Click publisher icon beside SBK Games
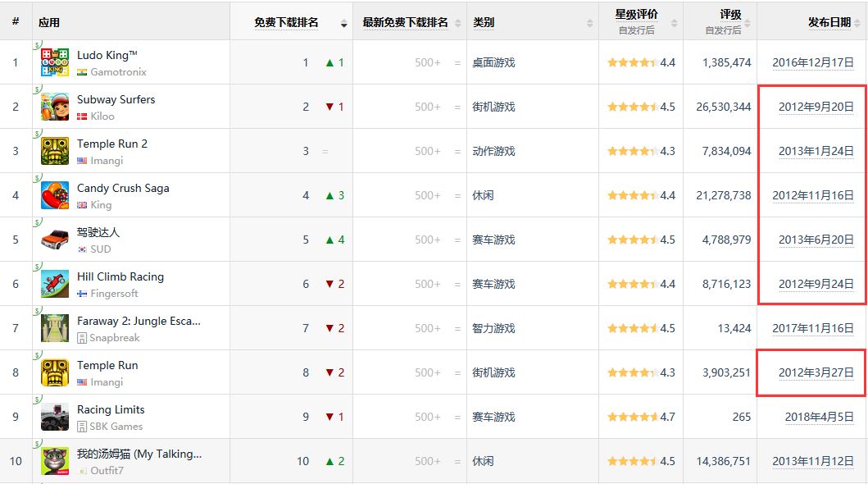Screen dimensions: 868x484 coord(82,427)
